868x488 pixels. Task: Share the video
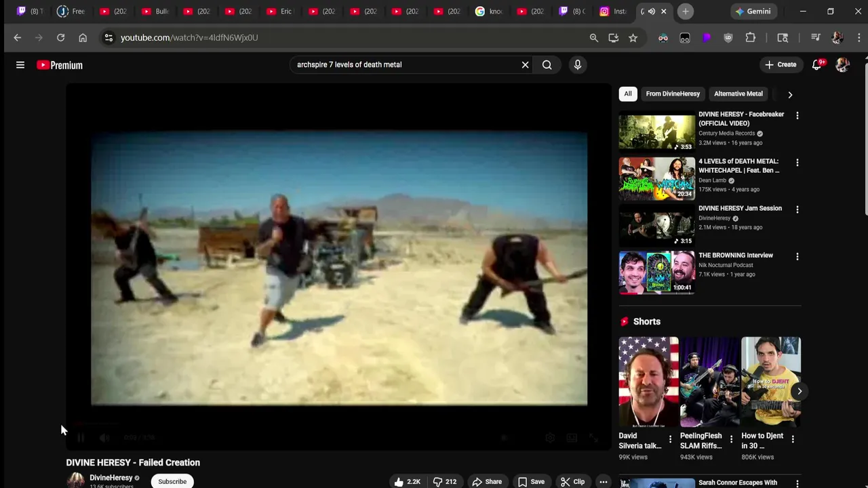click(487, 482)
